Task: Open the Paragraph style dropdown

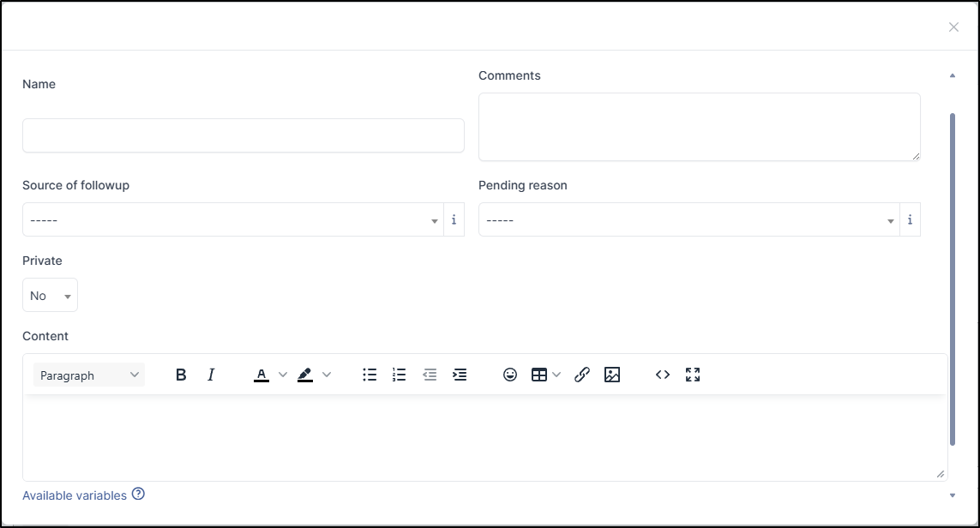Action: pyautogui.click(x=89, y=375)
